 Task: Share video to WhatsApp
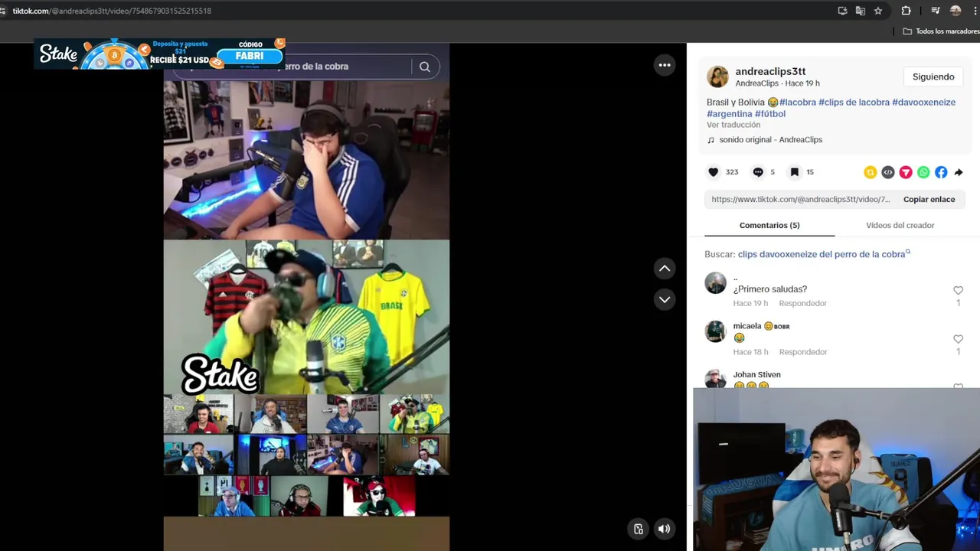pyautogui.click(x=923, y=172)
